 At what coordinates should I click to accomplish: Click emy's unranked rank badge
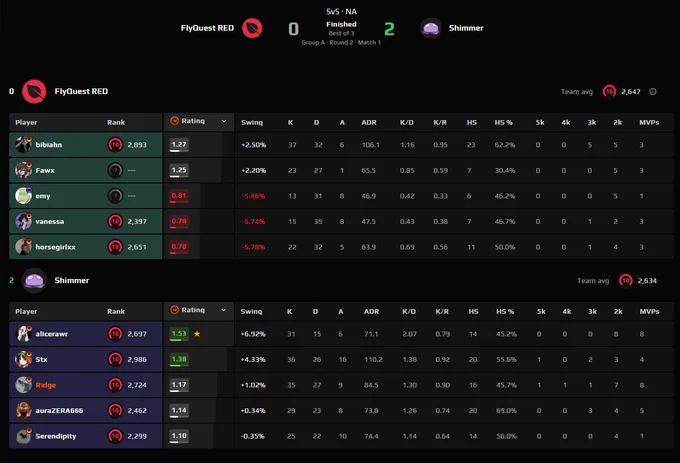point(115,196)
